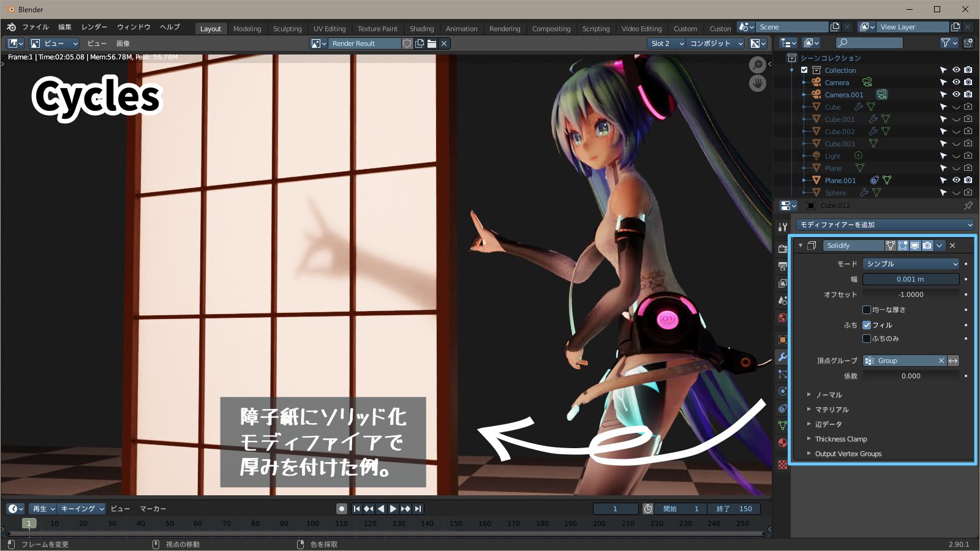Open the Object Constraint properties tab
980x551 pixels.
tap(782, 408)
